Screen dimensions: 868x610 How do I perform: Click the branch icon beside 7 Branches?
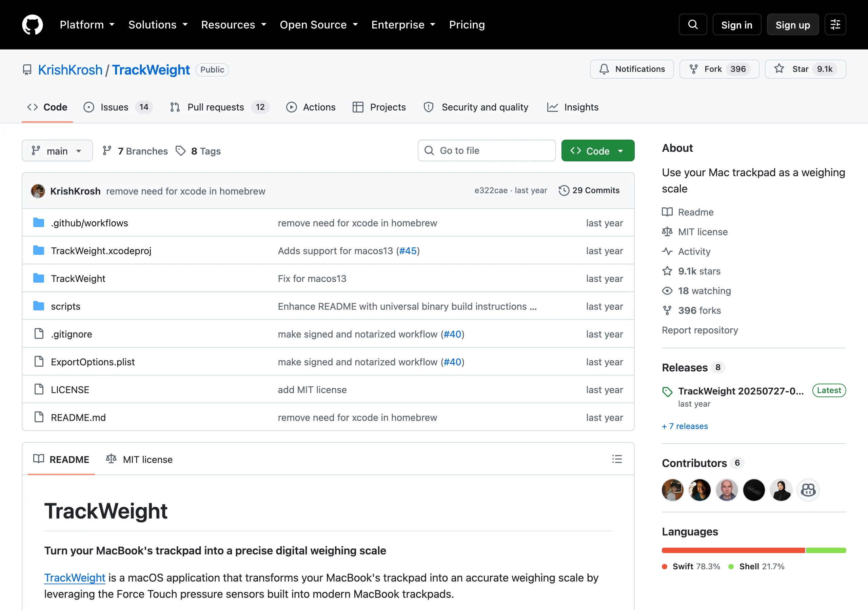tap(107, 151)
